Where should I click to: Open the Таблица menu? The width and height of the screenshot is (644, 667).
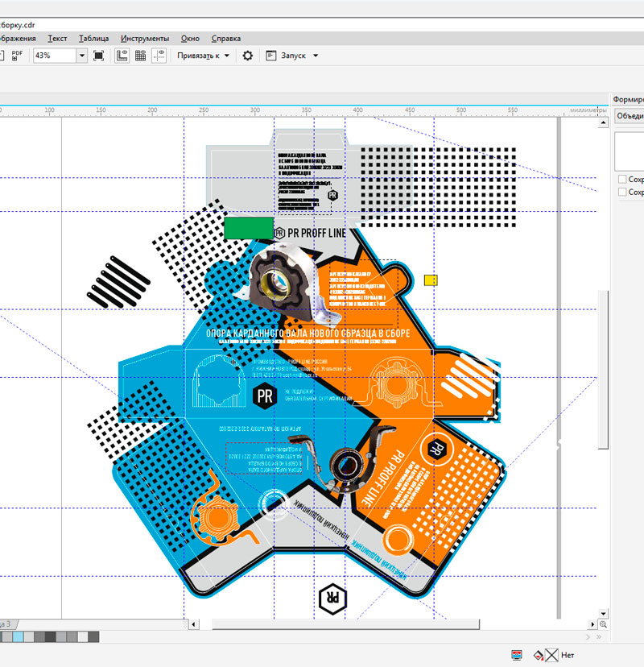pyautogui.click(x=93, y=38)
